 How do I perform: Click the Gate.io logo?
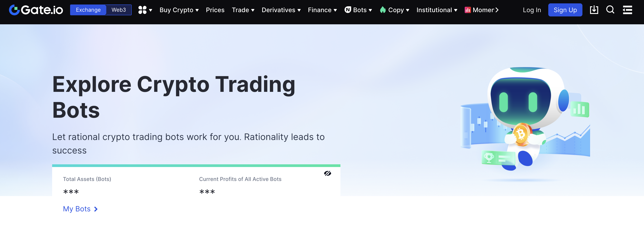pos(36,10)
